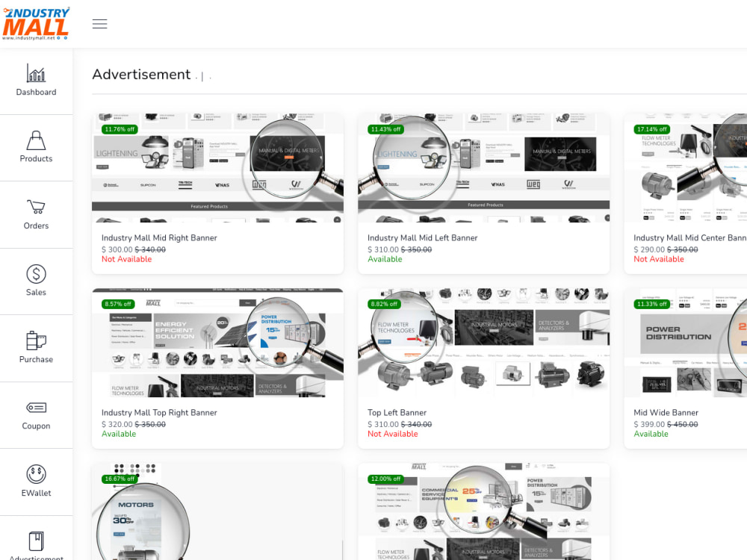
Task: Click the $ 399.00 price text
Action: [x=649, y=424]
